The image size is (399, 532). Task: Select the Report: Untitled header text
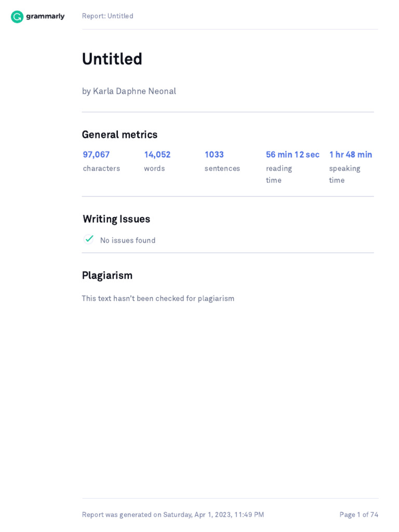coord(108,16)
